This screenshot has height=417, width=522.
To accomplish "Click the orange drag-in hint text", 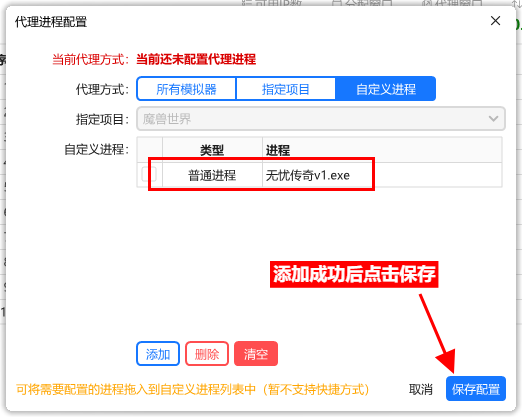I will [193, 389].
